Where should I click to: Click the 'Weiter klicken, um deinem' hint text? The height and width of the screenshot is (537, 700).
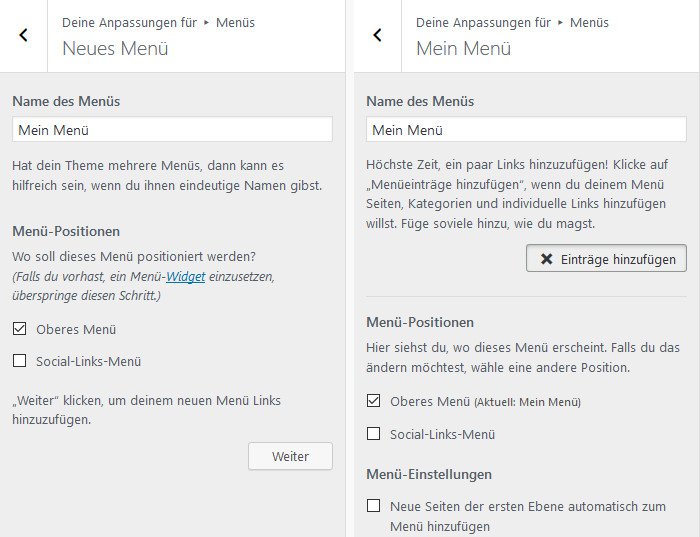click(x=146, y=410)
